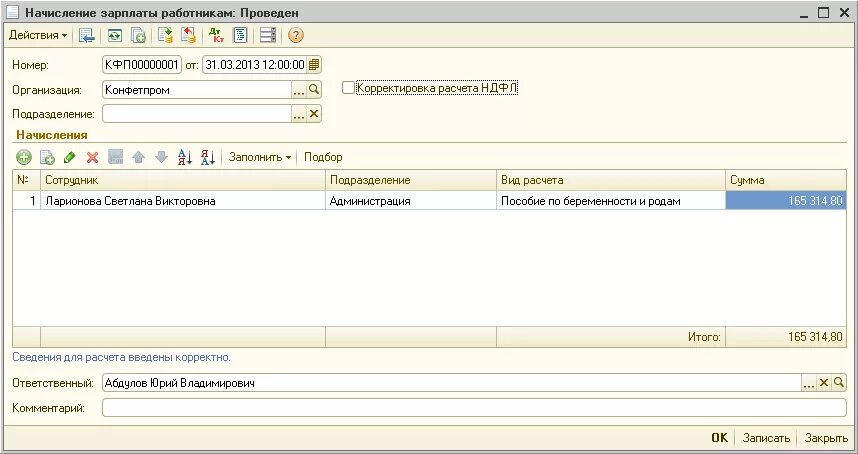Sort descending Я-А icon
This screenshot has height=454, width=858.
[x=208, y=158]
